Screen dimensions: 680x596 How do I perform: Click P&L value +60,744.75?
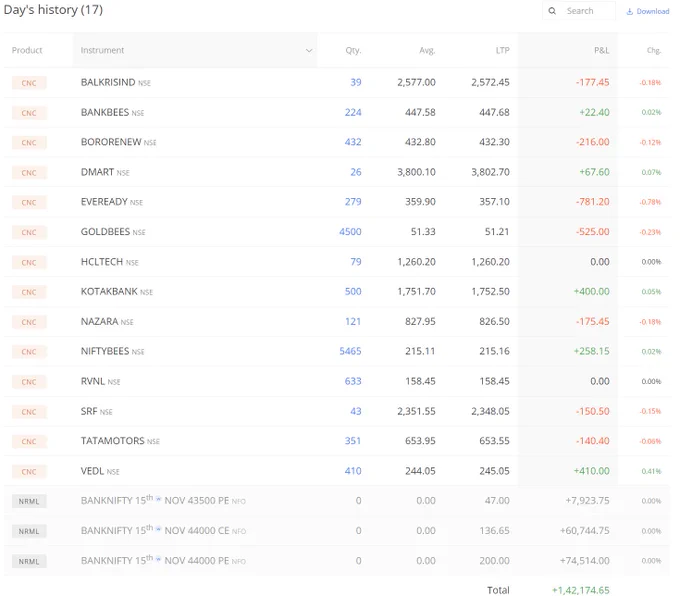tap(585, 531)
